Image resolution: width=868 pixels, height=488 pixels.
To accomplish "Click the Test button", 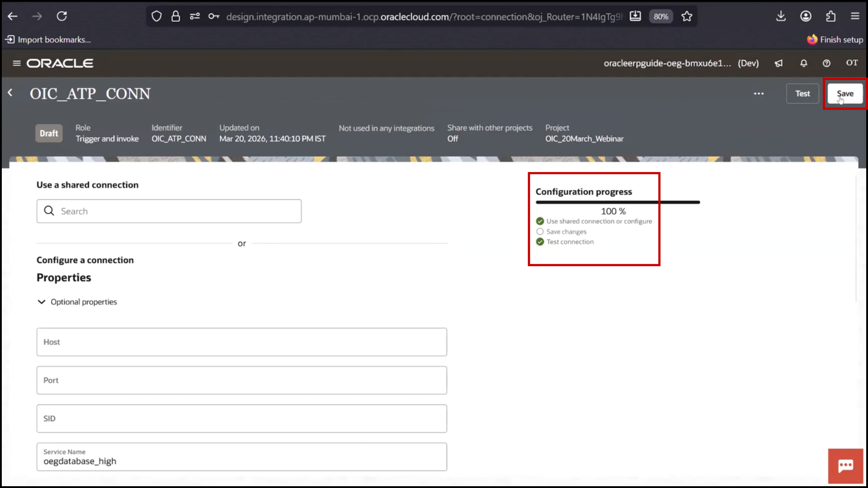I will tap(802, 94).
